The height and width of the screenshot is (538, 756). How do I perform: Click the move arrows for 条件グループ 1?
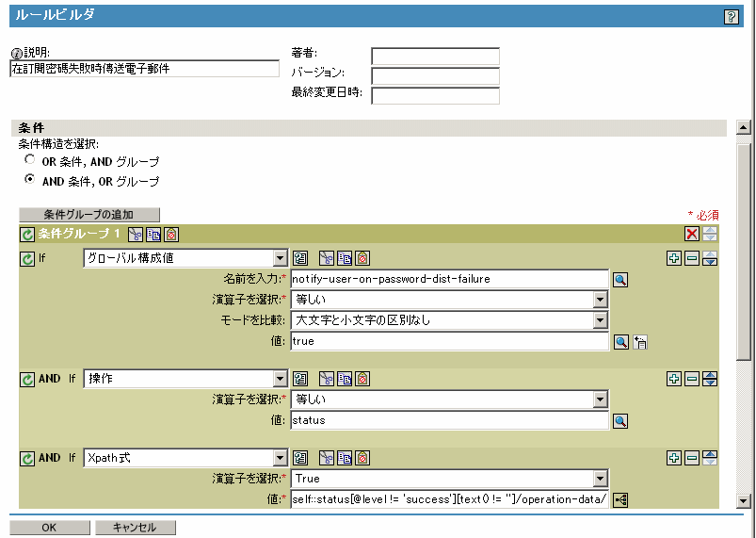pos(710,234)
